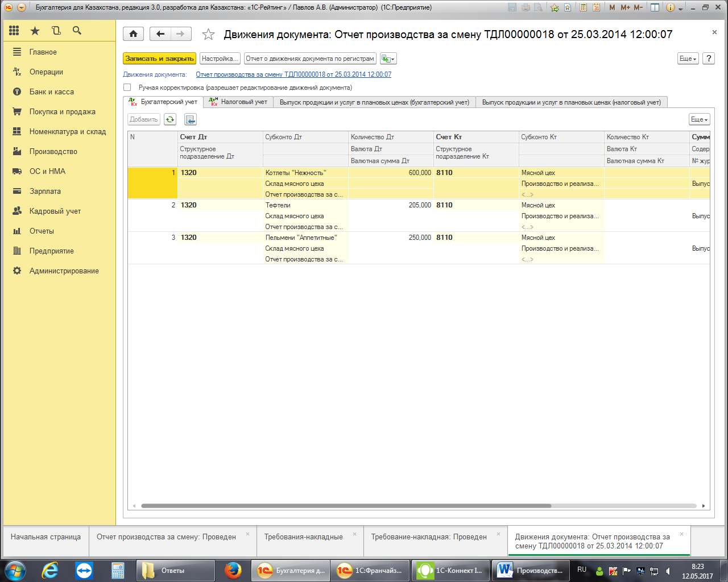Open report on document movements by registers
This screenshot has width=728, height=582.
310,59
